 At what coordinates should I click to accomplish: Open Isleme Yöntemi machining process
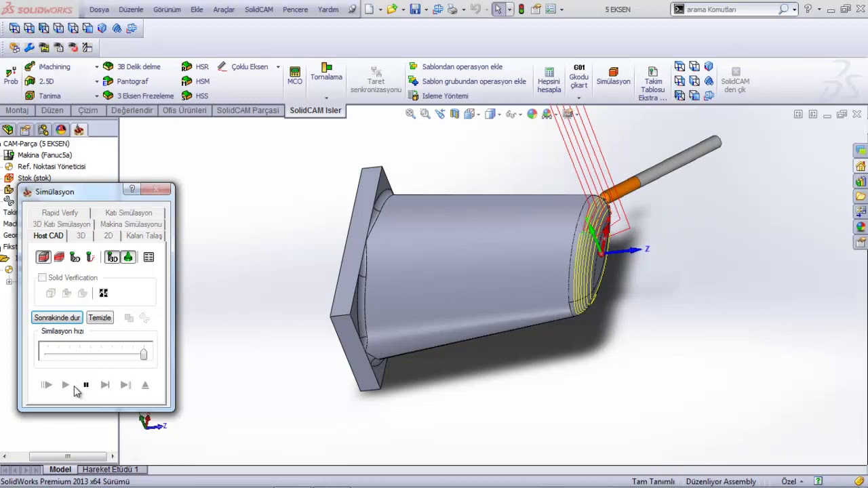438,96
